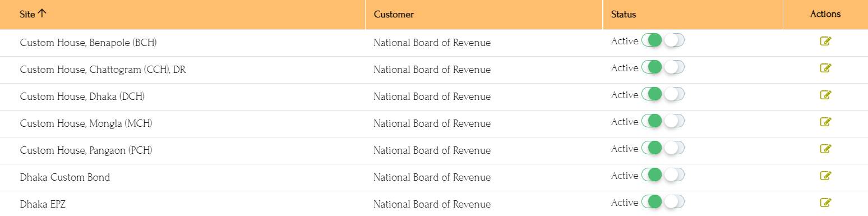This screenshot has height=216, width=868.
Task: Click edit icon for Custom House, Dhaka (DCH)
Action: coord(825,95)
